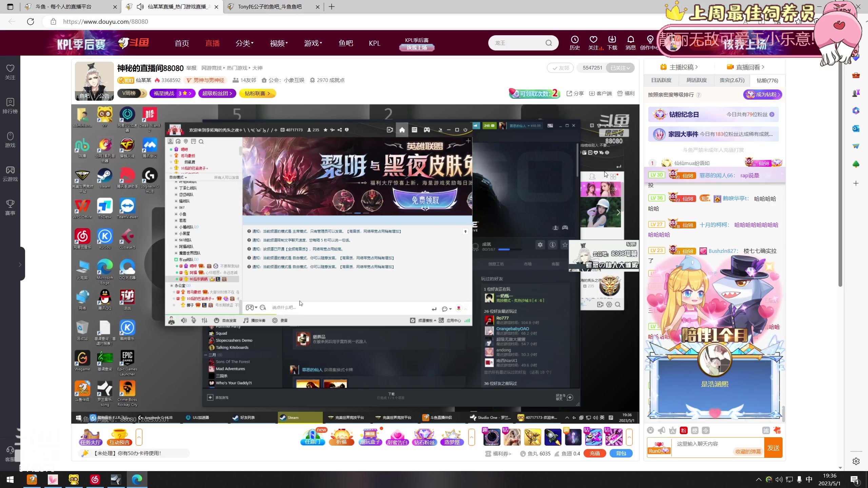This screenshot has height=488, width=868.
Task: Click the browser refresh icon
Action: coord(31,22)
